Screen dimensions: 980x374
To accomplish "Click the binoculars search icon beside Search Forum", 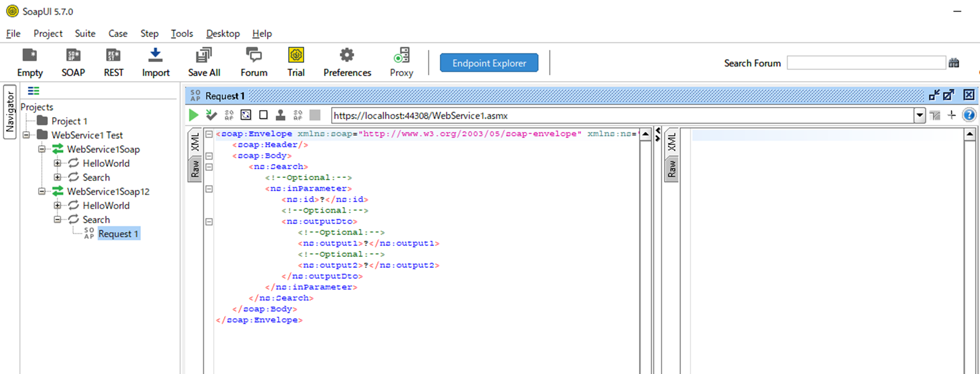I will (954, 63).
